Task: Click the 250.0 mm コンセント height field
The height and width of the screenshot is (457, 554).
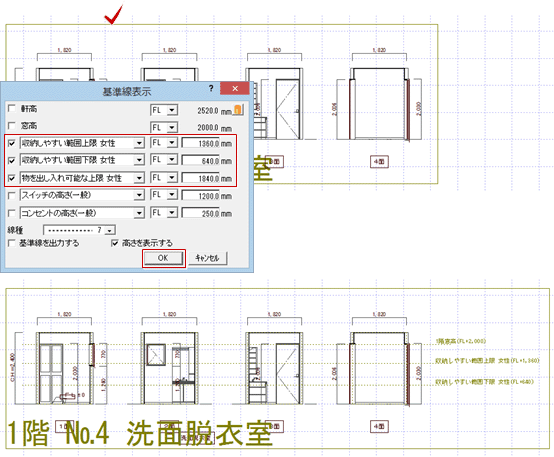Action: [201, 213]
